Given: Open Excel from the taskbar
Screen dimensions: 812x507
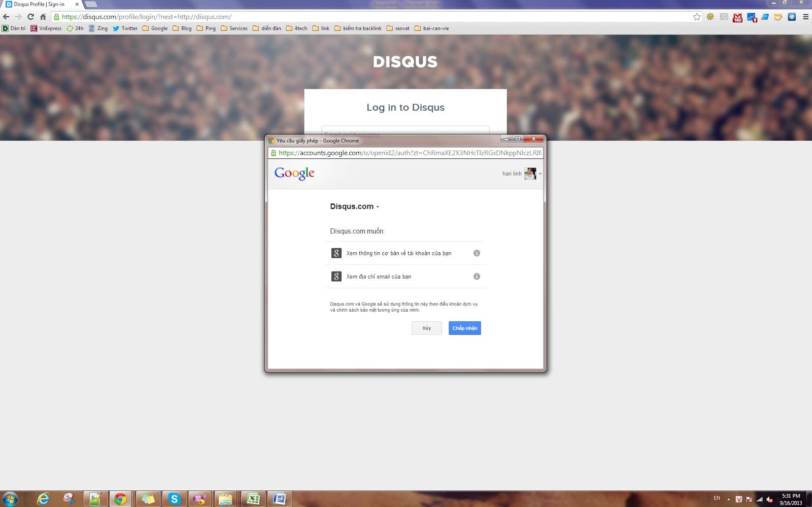Looking at the screenshot, I should (253, 499).
